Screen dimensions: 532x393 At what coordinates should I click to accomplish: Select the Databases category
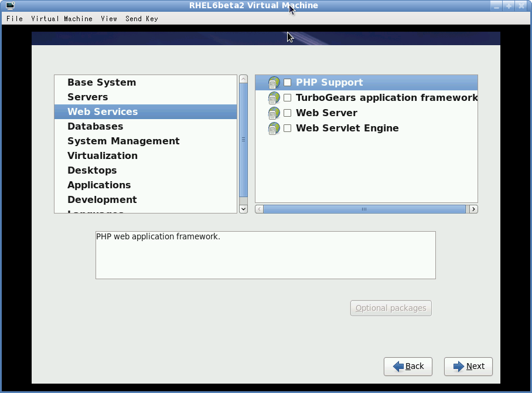coord(145,126)
